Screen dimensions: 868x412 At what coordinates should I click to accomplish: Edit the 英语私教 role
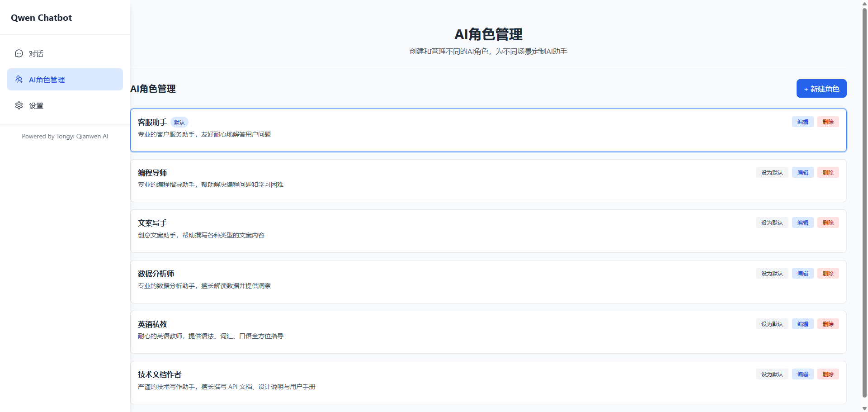803,324
